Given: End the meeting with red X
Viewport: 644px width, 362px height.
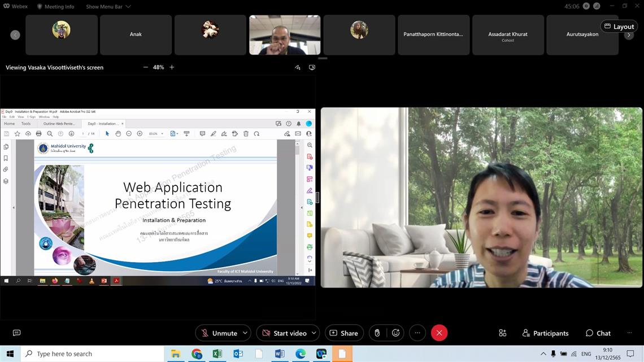Looking at the screenshot, I should tap(439, 333).
